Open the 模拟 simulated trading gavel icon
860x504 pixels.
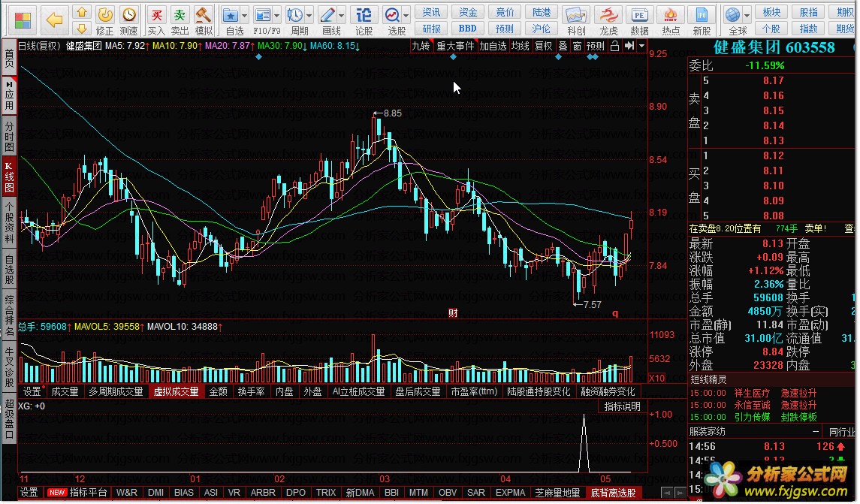[x=204, y=21]
